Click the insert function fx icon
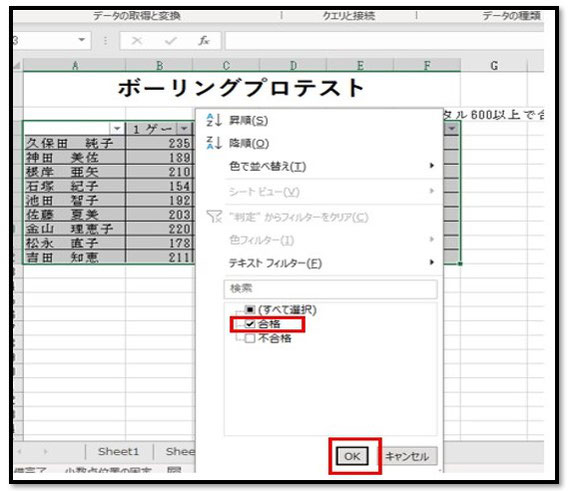Viewport: 573px width, 491px height. (x=204, y=41)
